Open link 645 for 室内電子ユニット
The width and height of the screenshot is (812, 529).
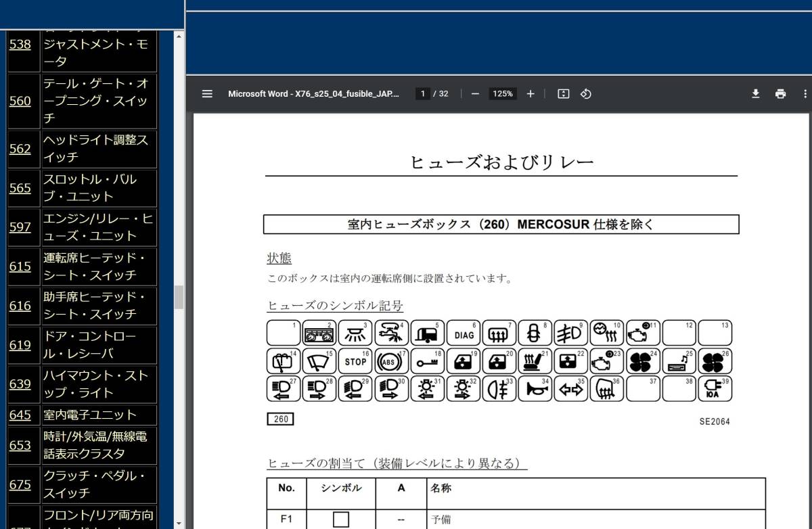[x=20, y=415]
